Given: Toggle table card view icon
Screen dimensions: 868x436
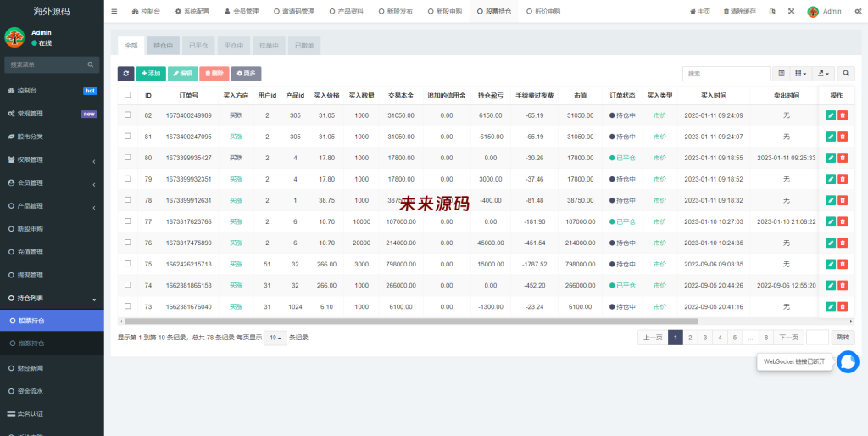Looking at the screenshot, I should pos(782,73).
